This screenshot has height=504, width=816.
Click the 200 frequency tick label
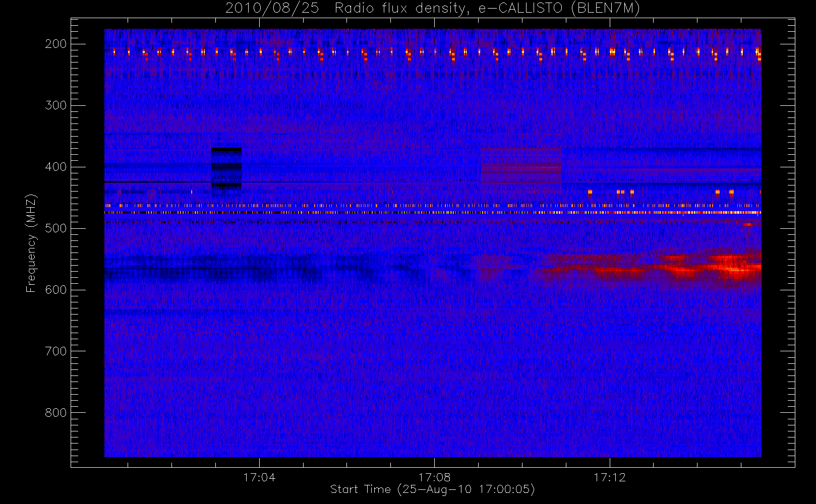click(56, 44)
